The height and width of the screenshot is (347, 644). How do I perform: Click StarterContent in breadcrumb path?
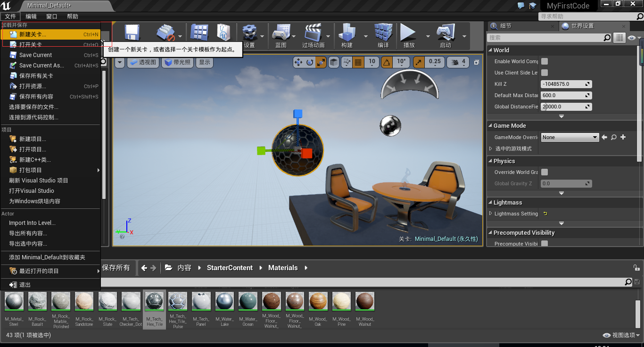(x=230, y=268)
